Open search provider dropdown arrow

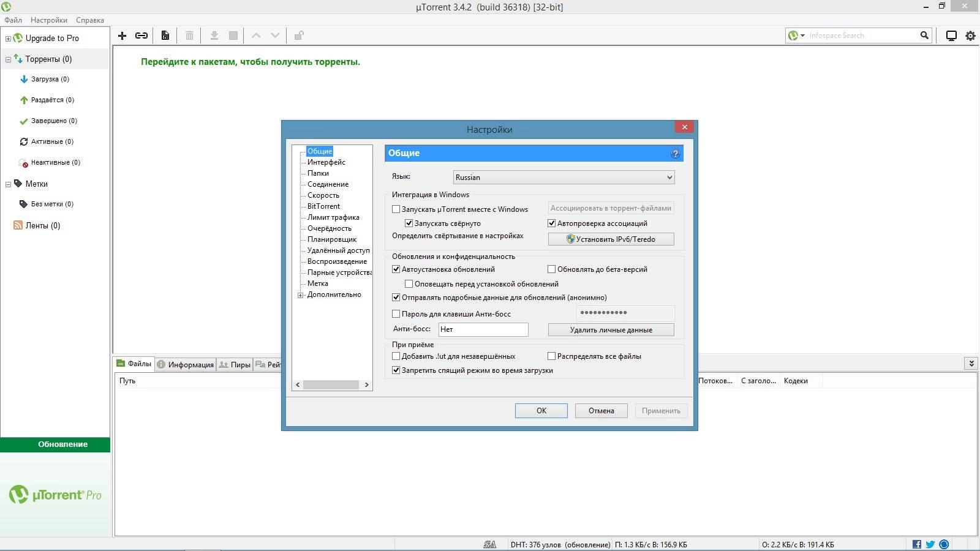pos(802,36)
